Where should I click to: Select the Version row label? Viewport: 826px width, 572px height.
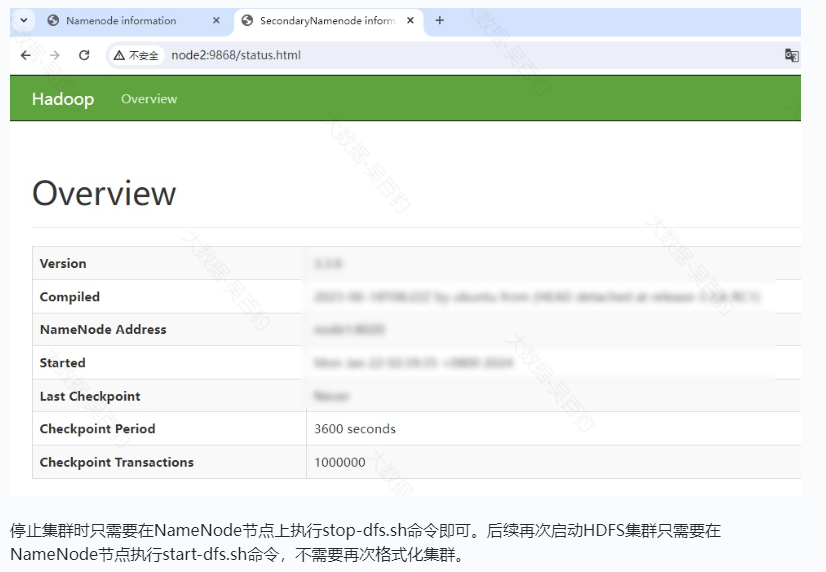point(63,263)
